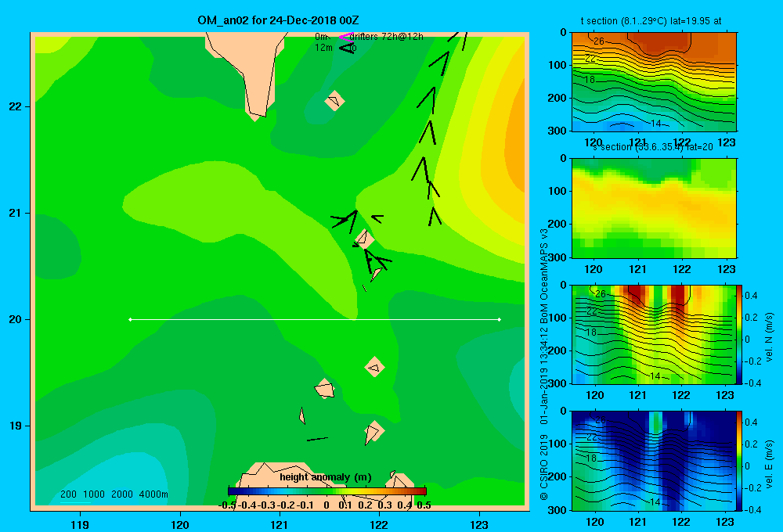783x532 pixels.
Task: Click the 'vel. N (m/s)' vertical label
Action: 770,337
